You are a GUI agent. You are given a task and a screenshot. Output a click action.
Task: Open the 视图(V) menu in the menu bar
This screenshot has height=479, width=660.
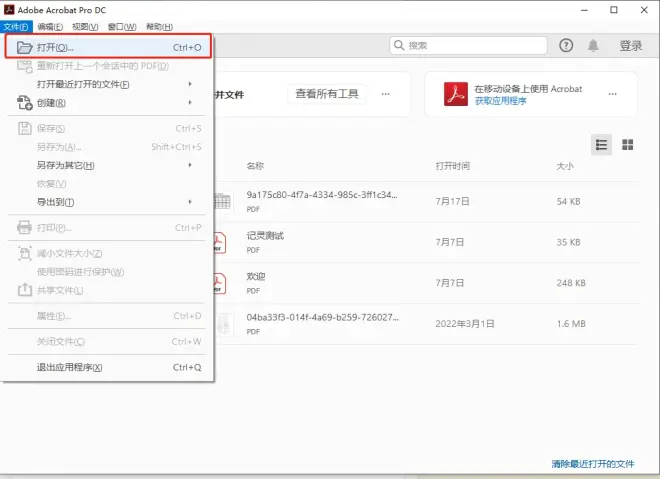pyautogui.click(x=86, y=26)
